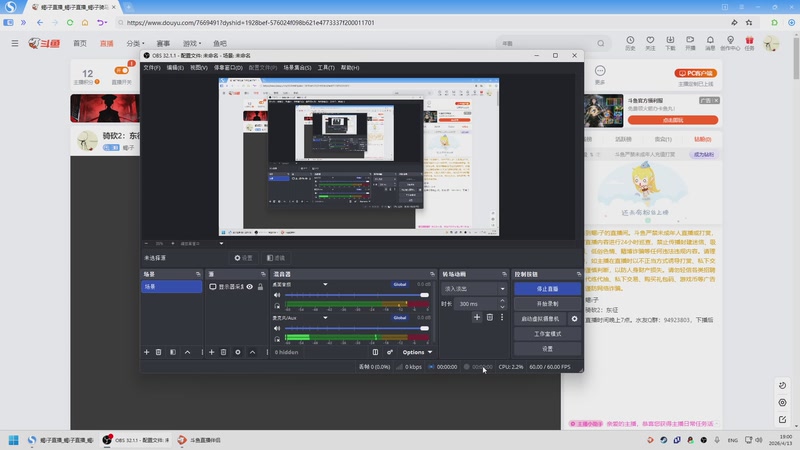Viewport: 800px width, 450px height.
Task: Configure virtual camera gear icon
Action: pos(574,319)
